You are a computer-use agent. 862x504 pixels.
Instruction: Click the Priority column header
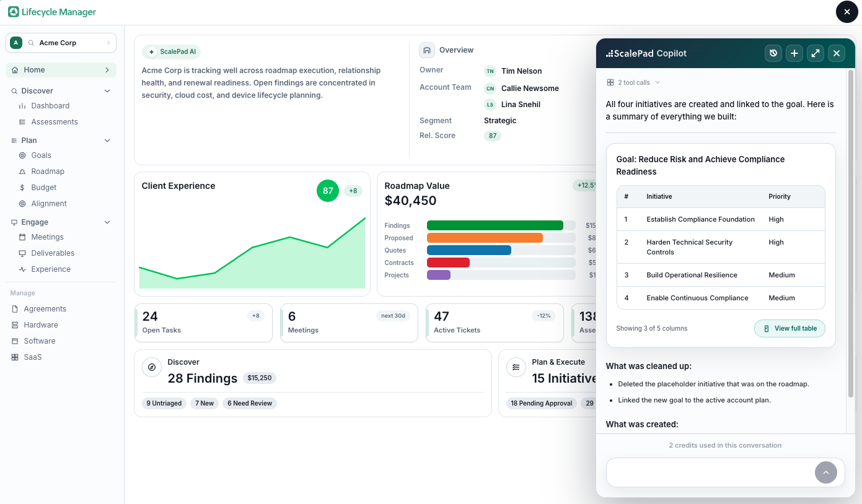[x=780, y=196]
